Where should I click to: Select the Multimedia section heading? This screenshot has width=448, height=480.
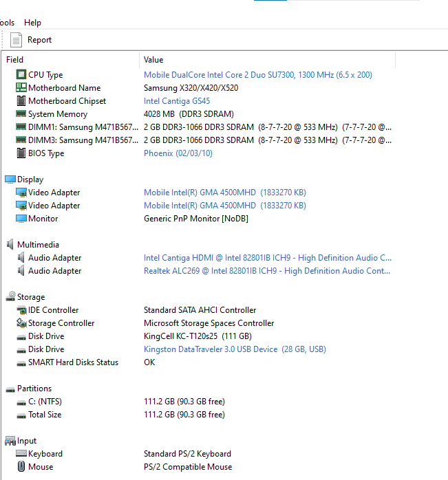click(38, 245)
